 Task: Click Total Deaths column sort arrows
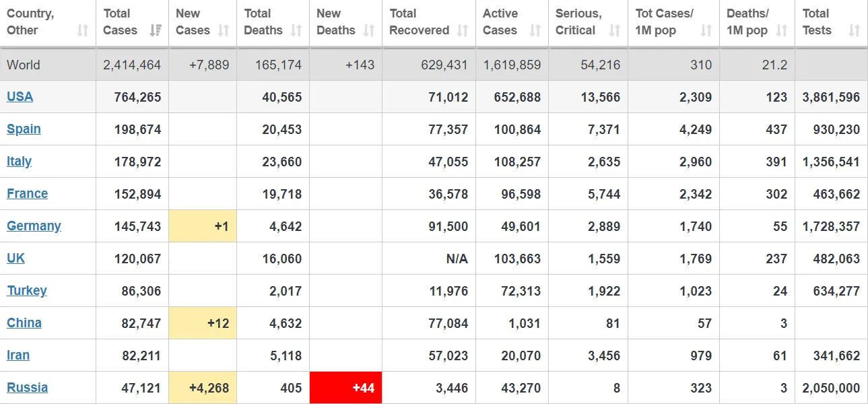point(296,30)
